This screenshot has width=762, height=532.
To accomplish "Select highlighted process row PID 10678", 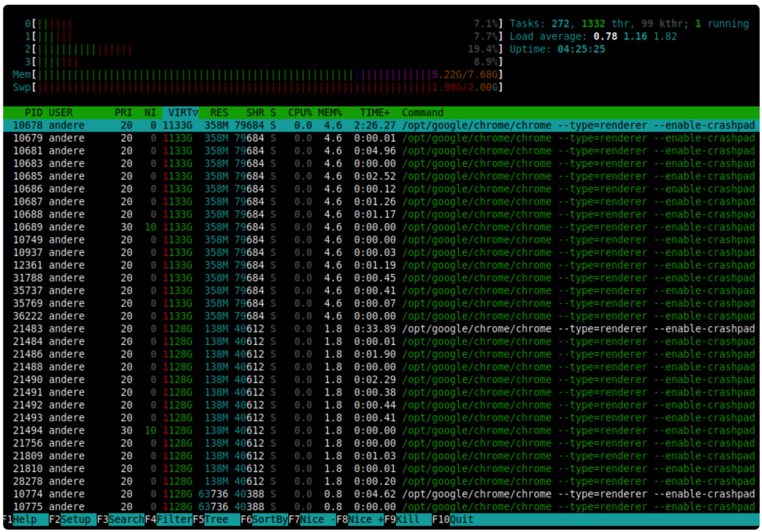I will pyautogui.click(x=381, y=126).
